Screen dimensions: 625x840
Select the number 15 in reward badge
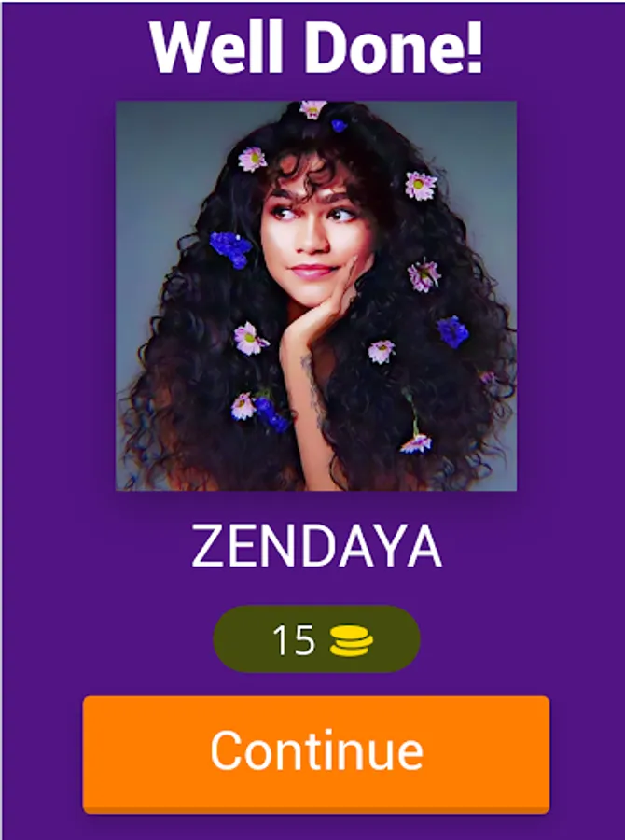point(294,639)
